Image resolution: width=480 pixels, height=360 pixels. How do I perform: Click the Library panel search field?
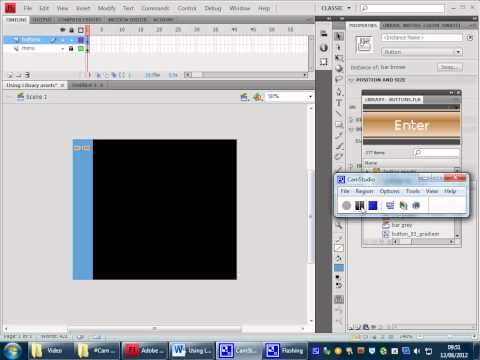[436, 153]
